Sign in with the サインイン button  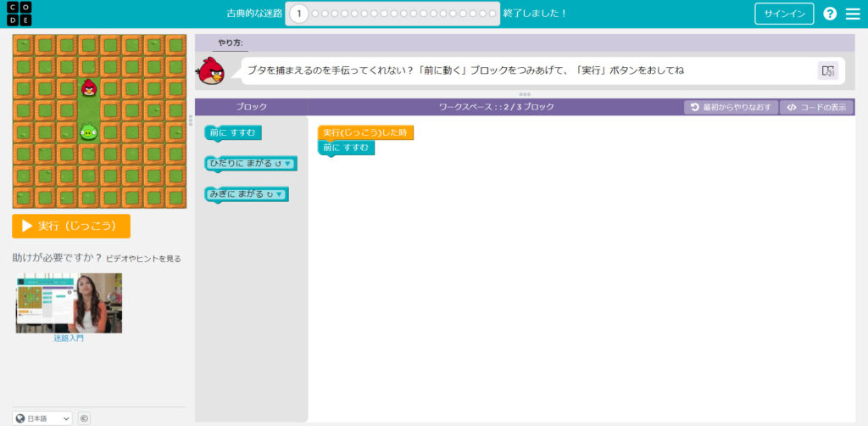pos(784,14)
